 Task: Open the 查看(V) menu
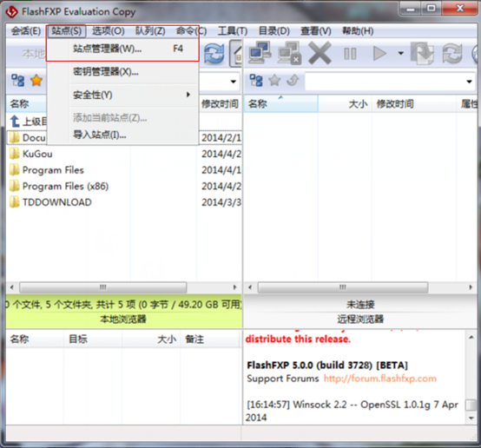coord(316,31)
